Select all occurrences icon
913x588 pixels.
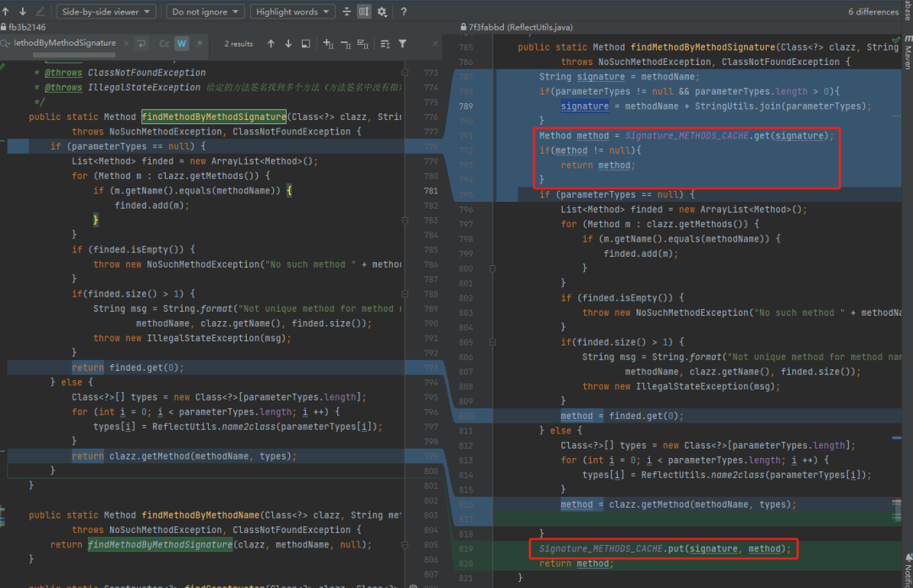[363, 44]
